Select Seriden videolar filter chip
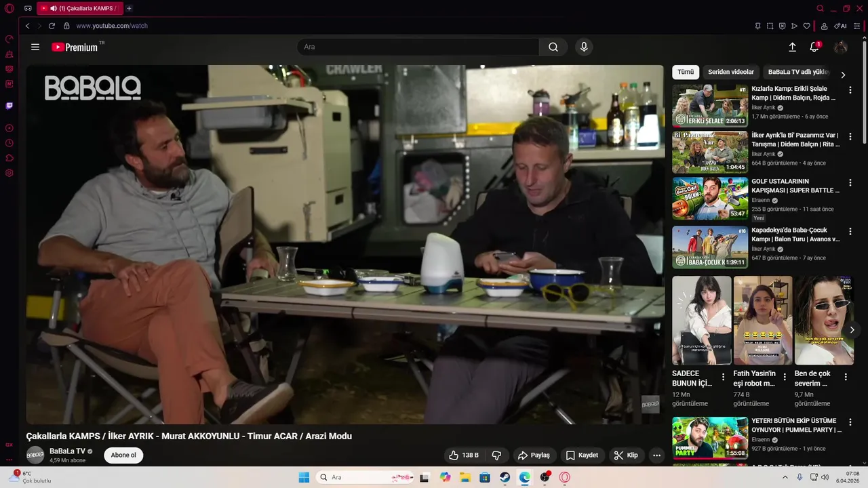Viewport: 868px width, 488px height. (731, 72)
